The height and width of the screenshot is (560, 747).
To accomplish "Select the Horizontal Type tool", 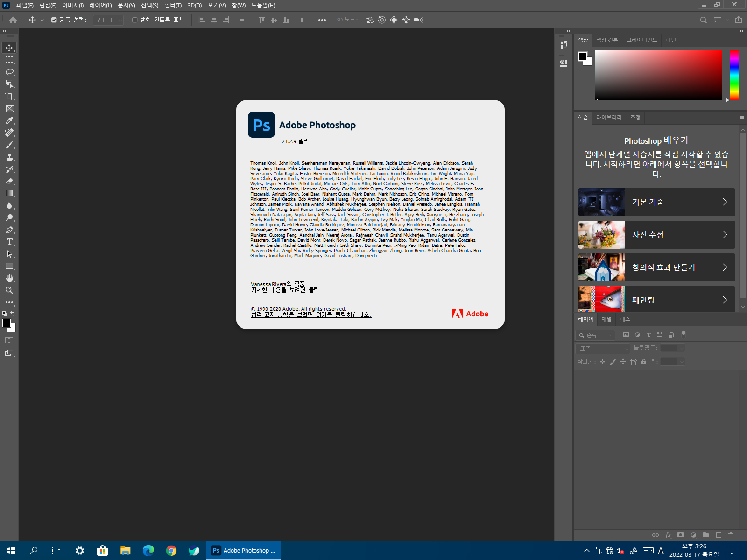I will click(x=9, y=242).
